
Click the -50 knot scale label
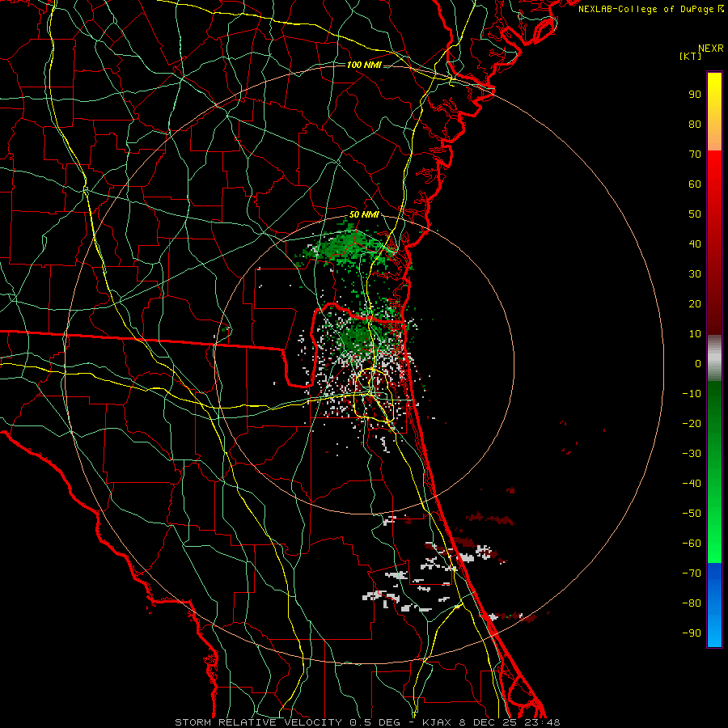(x=692, y=514)
